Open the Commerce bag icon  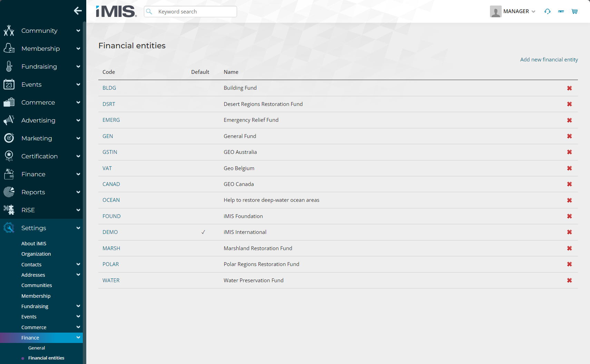9,102
